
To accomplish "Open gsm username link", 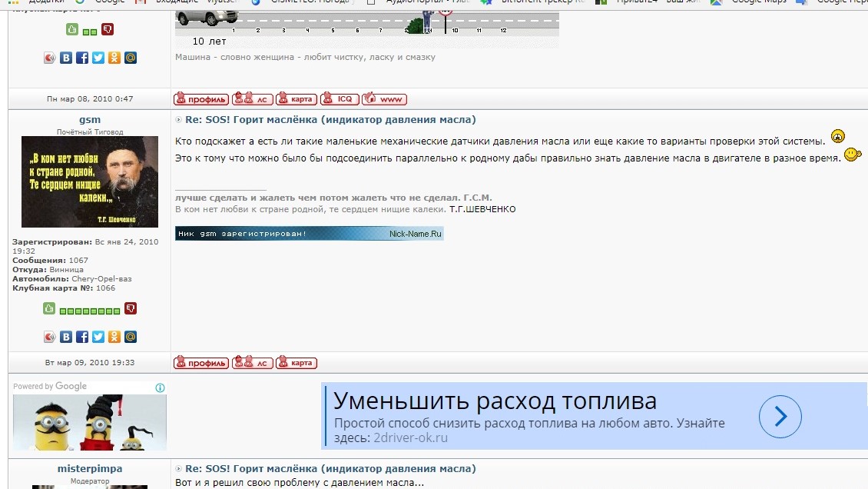I will (x=90, y=120).
